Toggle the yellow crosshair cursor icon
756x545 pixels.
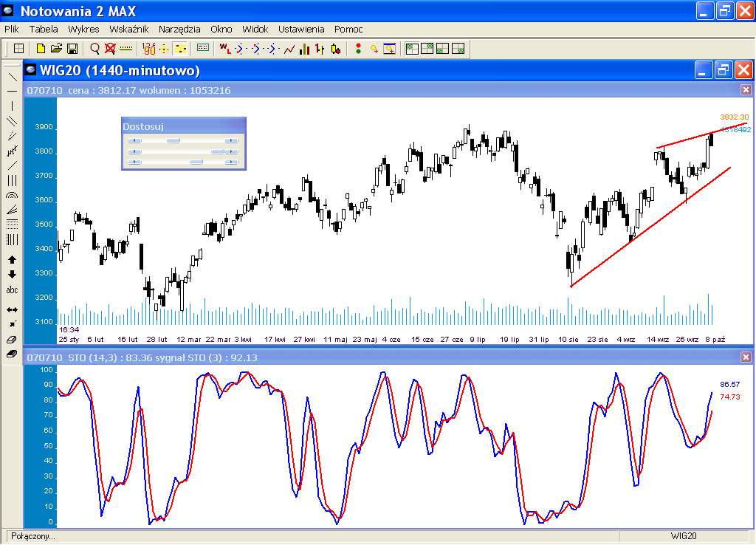click(x=164, y=49)
